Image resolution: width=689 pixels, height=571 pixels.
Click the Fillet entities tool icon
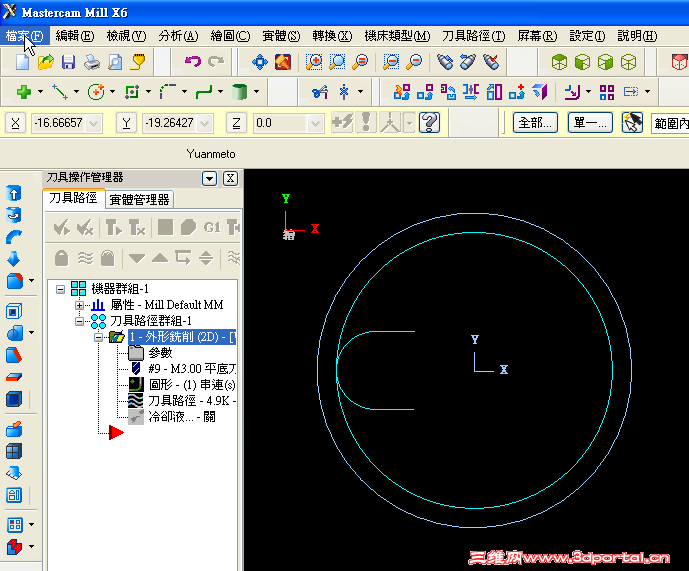[168, 92]
